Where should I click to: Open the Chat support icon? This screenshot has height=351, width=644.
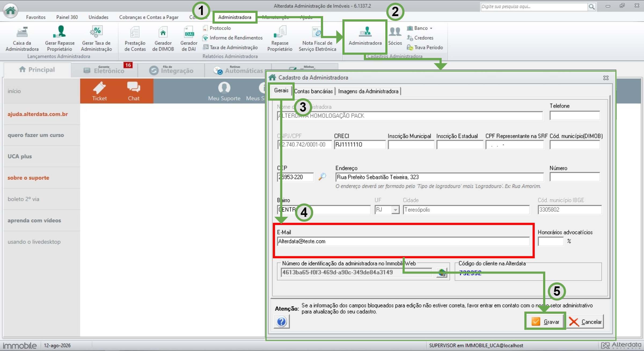coord(134,91)
